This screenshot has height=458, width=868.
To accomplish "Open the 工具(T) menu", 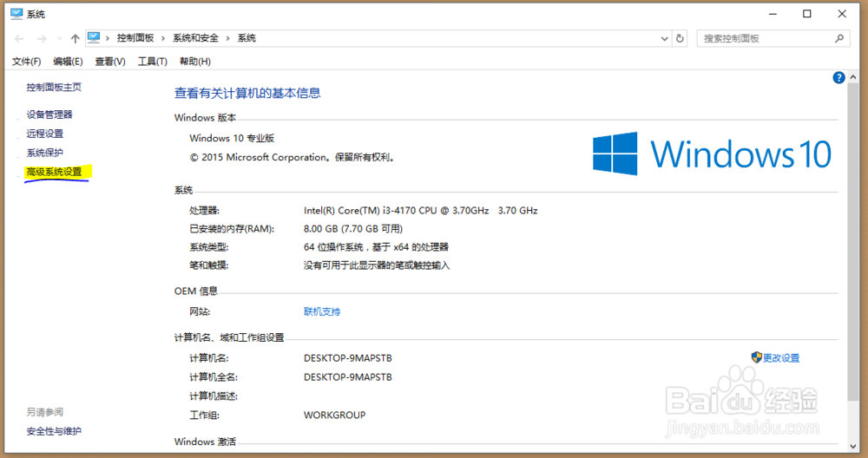I will 152,62.
